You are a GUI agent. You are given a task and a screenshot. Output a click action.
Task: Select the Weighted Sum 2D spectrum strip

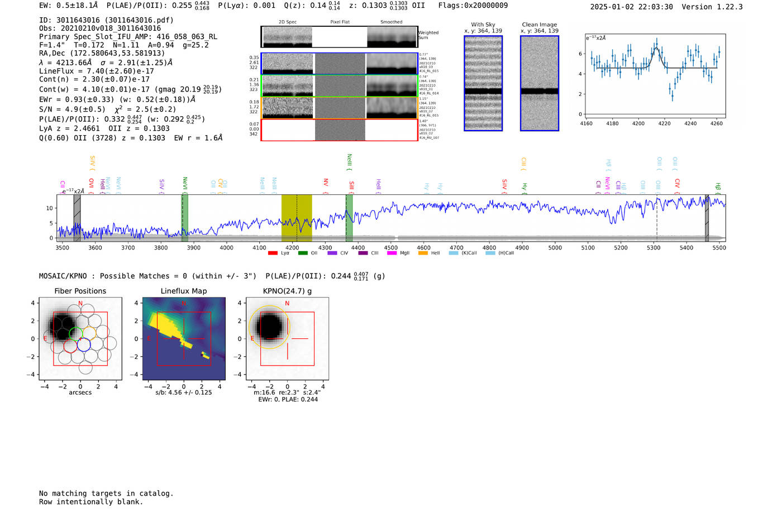339,37
